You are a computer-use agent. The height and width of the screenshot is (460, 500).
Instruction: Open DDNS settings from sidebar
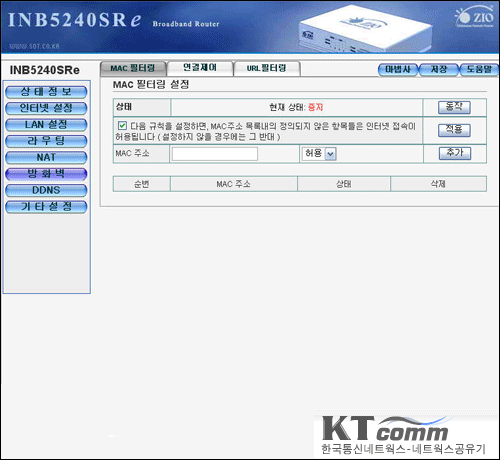(46, 190)
